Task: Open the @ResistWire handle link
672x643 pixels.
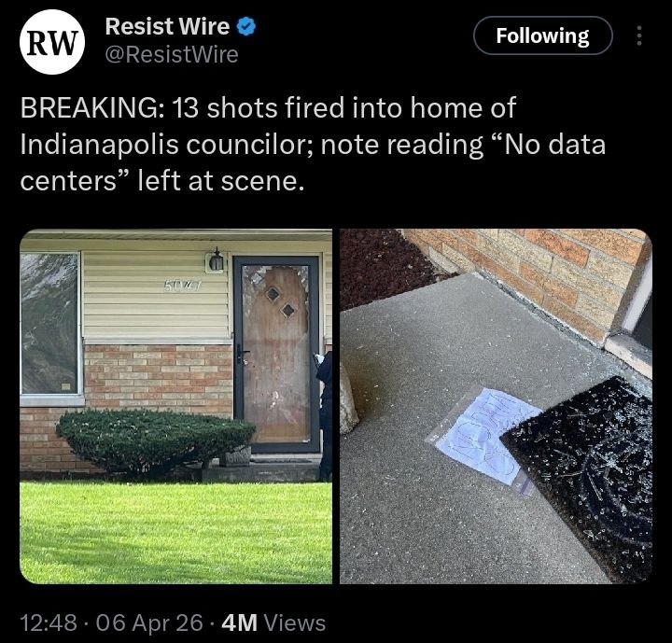Action: 172,55
